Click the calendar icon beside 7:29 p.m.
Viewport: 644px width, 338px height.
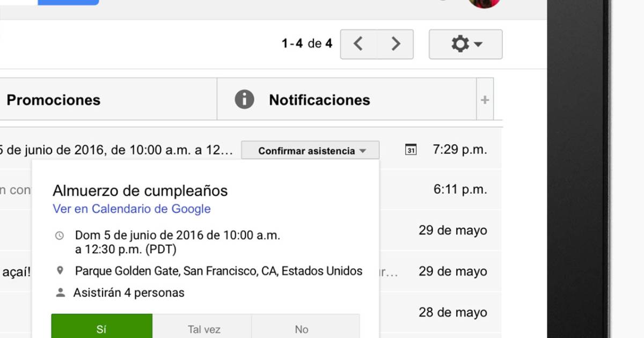tap(411, 150)
